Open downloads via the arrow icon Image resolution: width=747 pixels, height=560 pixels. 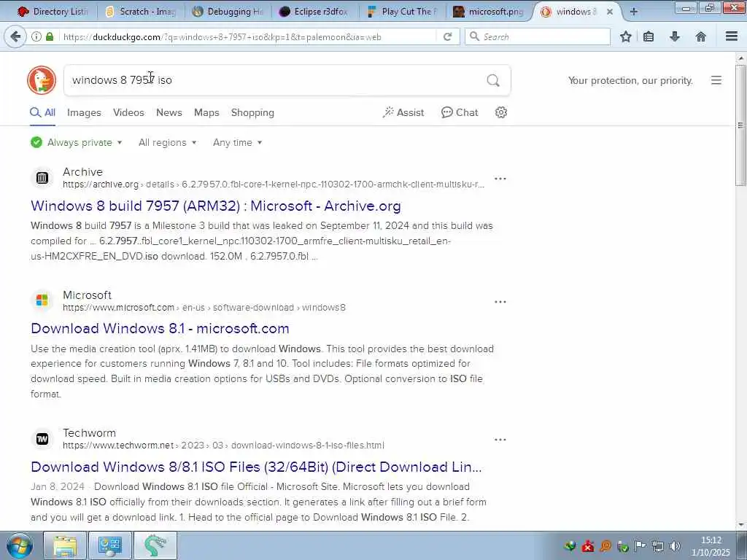[675, 36]
